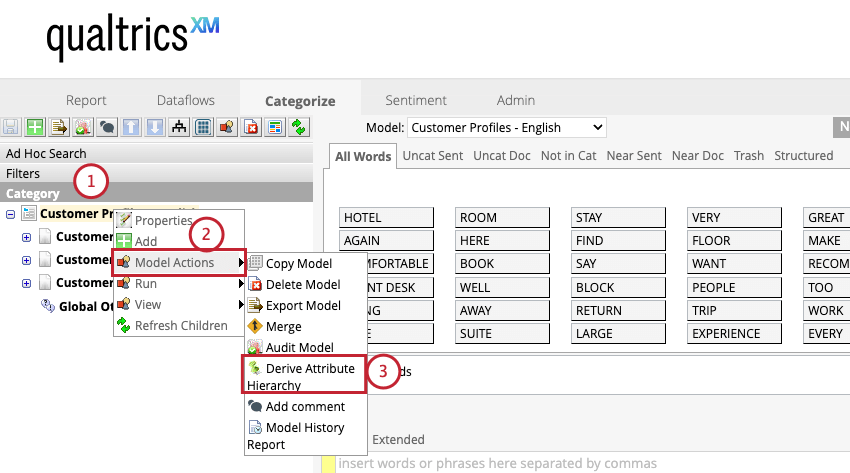Switch to the Sentiment tab

[x=416, y=100]
